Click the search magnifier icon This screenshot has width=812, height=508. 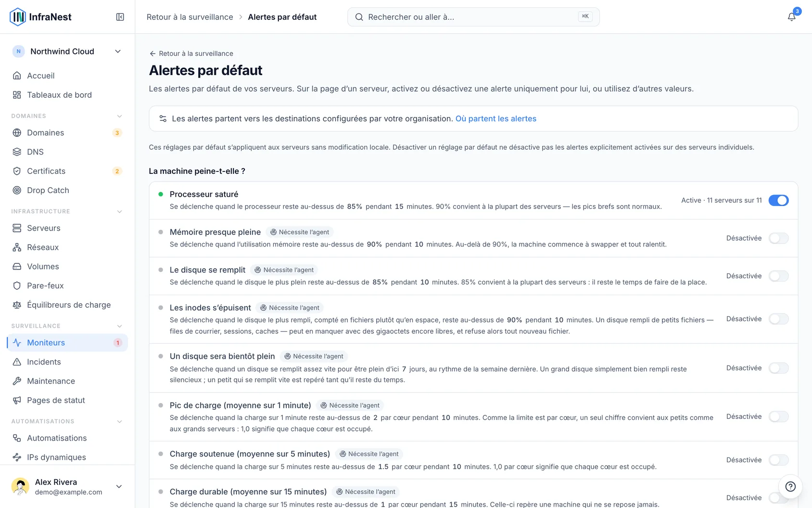tap(359, 17)
